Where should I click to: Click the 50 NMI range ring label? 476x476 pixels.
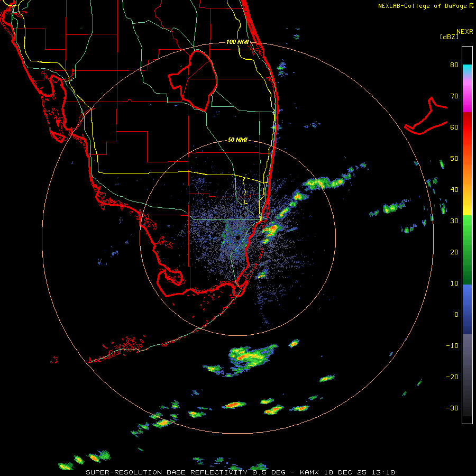coord(237,140)
